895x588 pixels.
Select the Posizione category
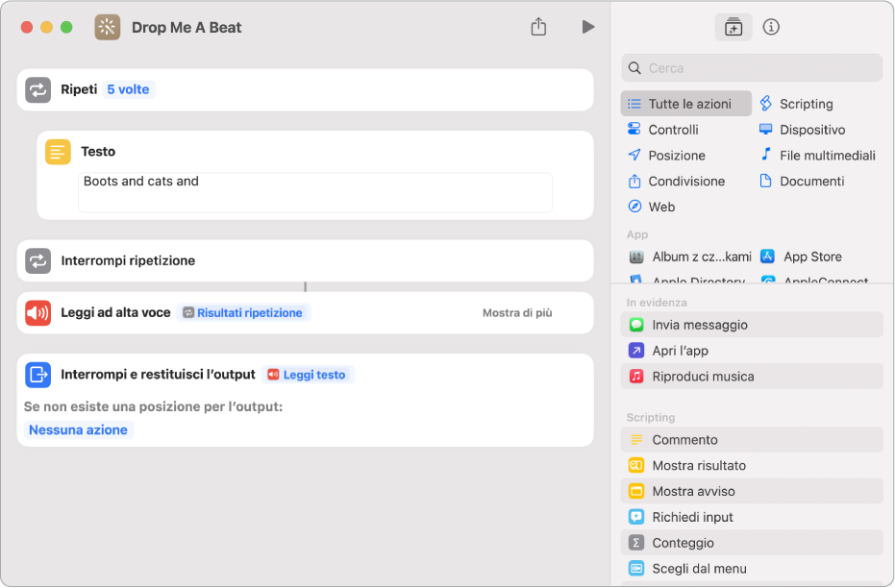tap(667, 155)
